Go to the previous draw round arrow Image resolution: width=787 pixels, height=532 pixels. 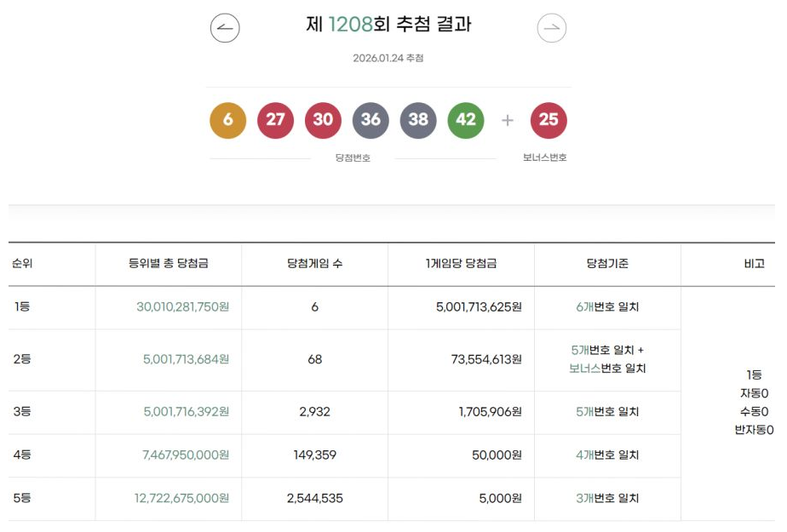tap(225, 28)
